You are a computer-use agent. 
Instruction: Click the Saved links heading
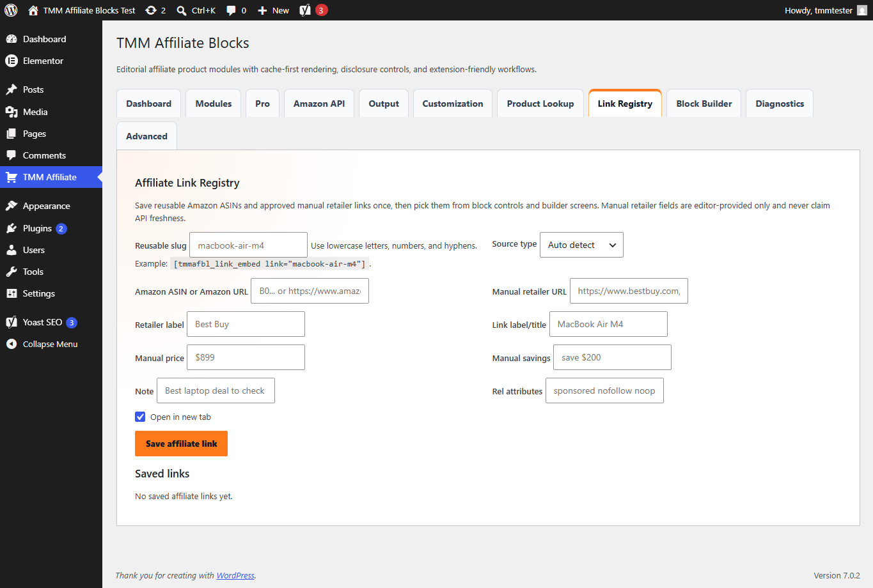click(162, 474)
